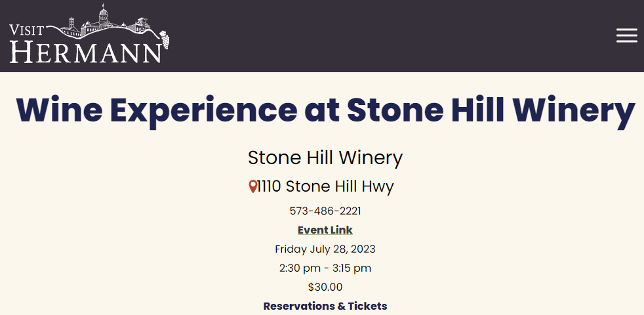This screenshot has width=644, height=315.
Task: Click the red map pin icon
Action: tap(253, 187)
